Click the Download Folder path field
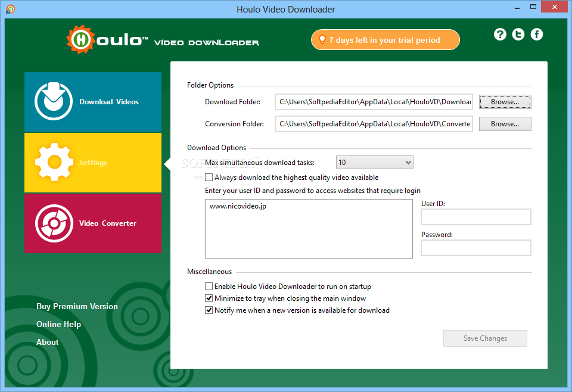 [x=374, y=102]
